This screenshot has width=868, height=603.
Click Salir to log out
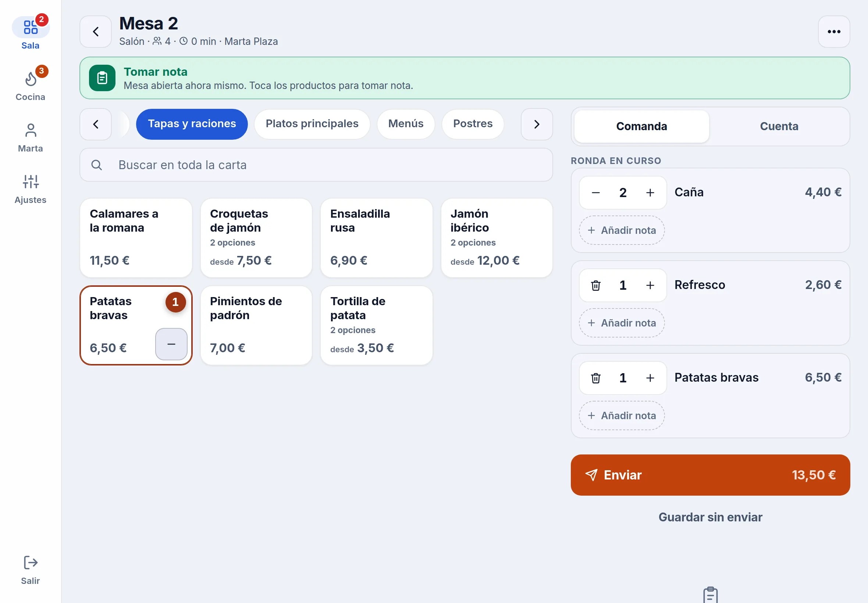click(x=30, y=570)
